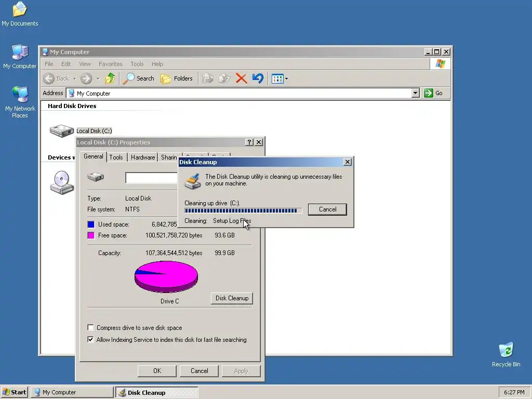Open the Tools menu in My Computer
Viewport: 532px width, 399px height.
coord(137,64)
